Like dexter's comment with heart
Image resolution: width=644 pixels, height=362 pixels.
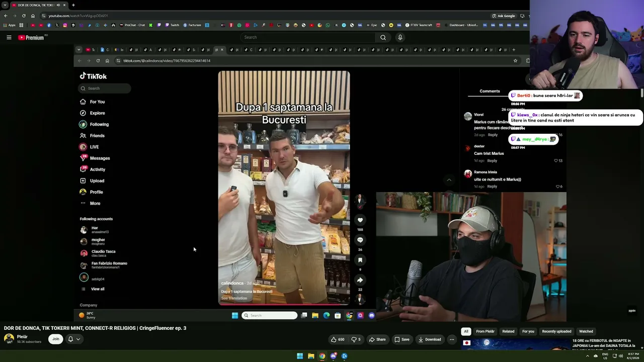pos(556,161)
